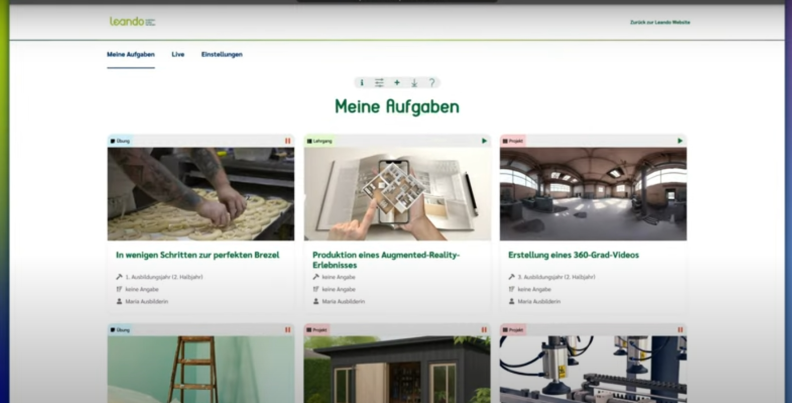Click Übung tag on Brezel card
Screen dimensions: 792x403
pyautogui.click(x=120, y=141)
